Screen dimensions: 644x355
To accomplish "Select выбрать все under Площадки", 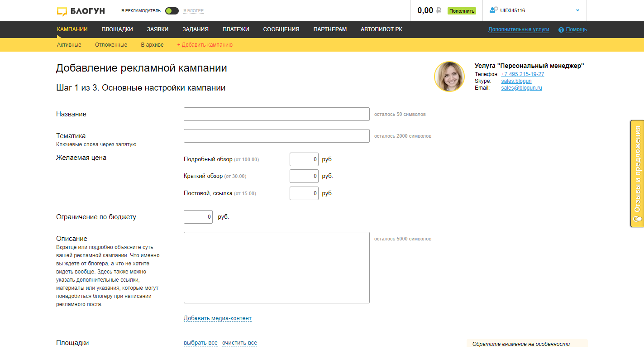I will click(x=200, y=342).
